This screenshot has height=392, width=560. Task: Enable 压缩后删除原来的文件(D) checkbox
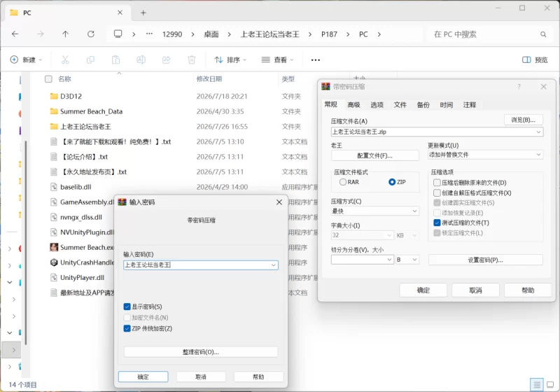click(437, 183)
